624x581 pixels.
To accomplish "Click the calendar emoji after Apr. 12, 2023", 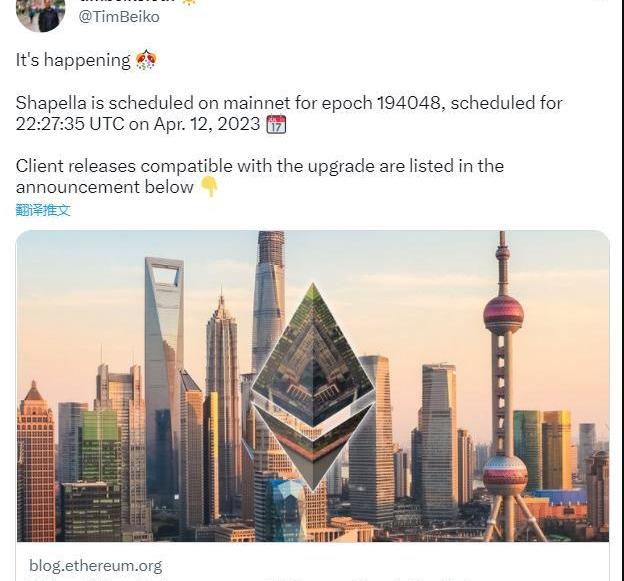I will 276,124.
